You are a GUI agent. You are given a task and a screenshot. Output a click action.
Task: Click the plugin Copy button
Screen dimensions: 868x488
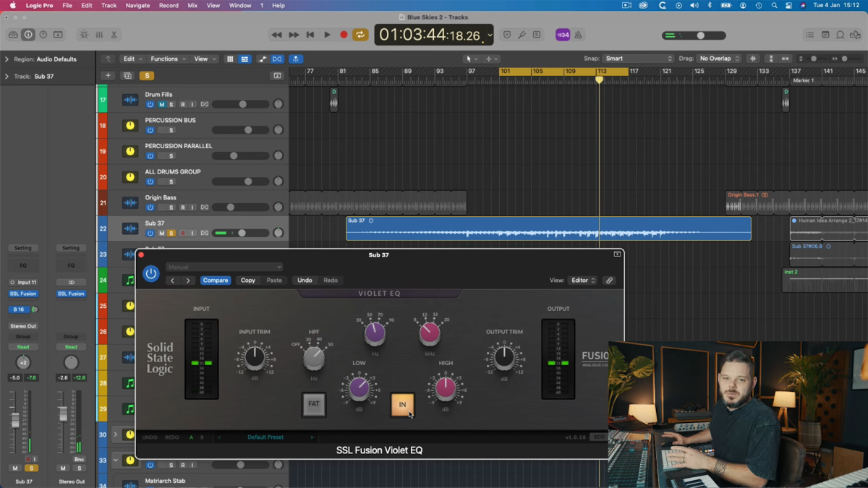point(248,281)
